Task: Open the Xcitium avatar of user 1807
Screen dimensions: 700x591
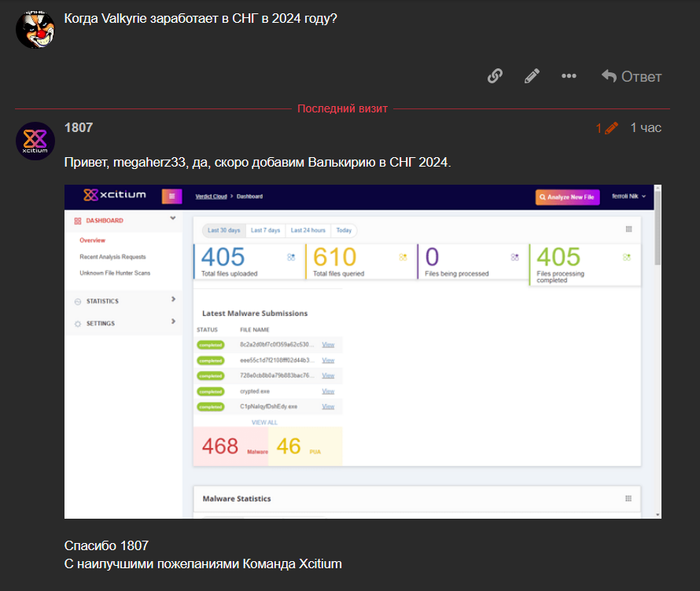Action: [x=35, y=141]
